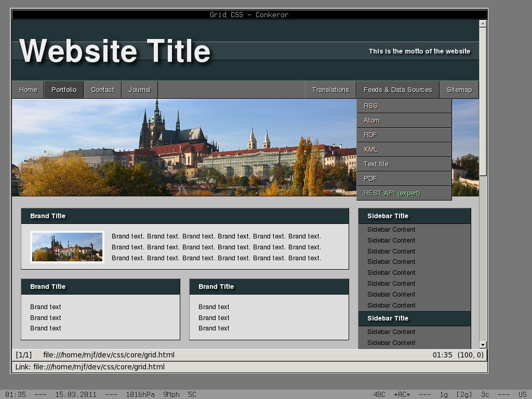The image size is (532, 399).
Task: Open the Translations menu
Action: [x=330, y=90]
